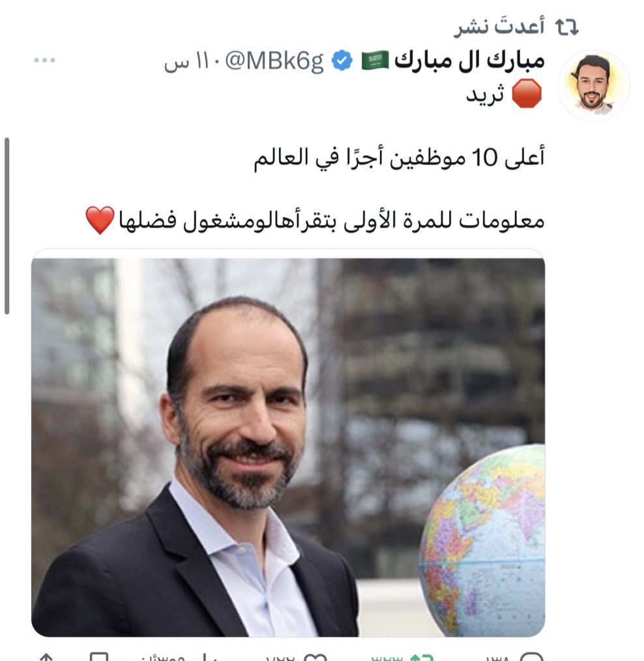Click the scrollbar handle on left edge
This screenshot has height=661, width=644.
(7, 226)
